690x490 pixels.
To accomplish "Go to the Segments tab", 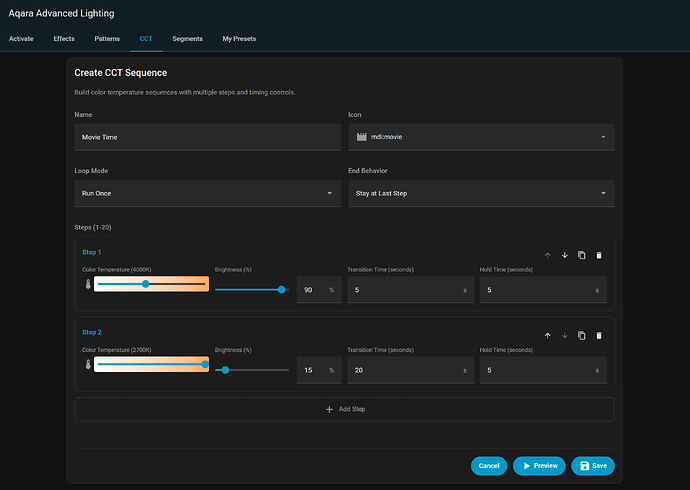I will pos(187,39).
